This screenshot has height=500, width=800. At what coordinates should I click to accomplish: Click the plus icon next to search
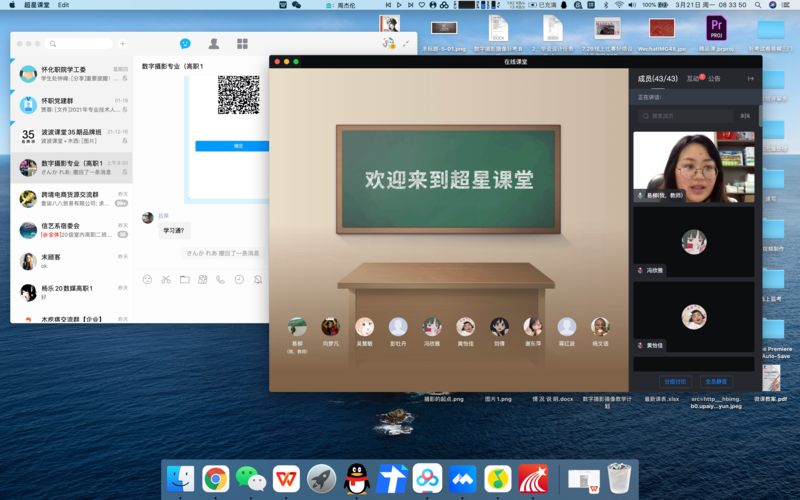(x=123, y=44)
